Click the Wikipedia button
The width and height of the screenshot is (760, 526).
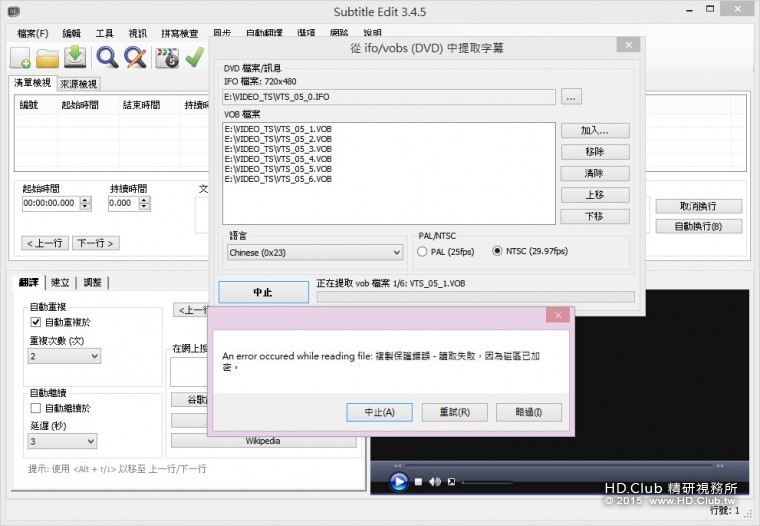click(263, 441)
